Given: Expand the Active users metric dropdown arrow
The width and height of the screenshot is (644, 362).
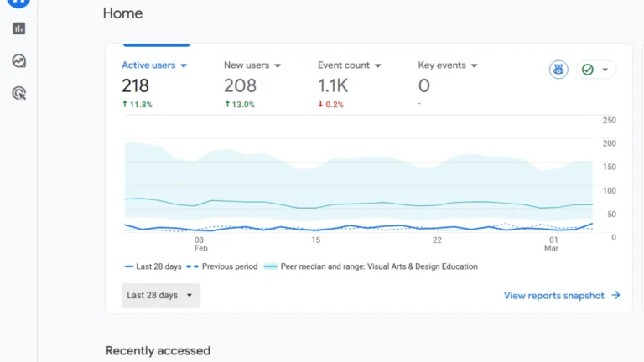Looking at the screenshot, I should click(184, 65).
